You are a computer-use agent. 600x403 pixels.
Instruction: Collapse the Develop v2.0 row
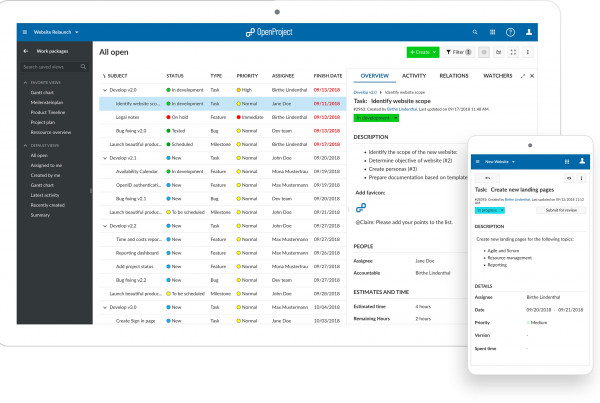coord(105,90)
